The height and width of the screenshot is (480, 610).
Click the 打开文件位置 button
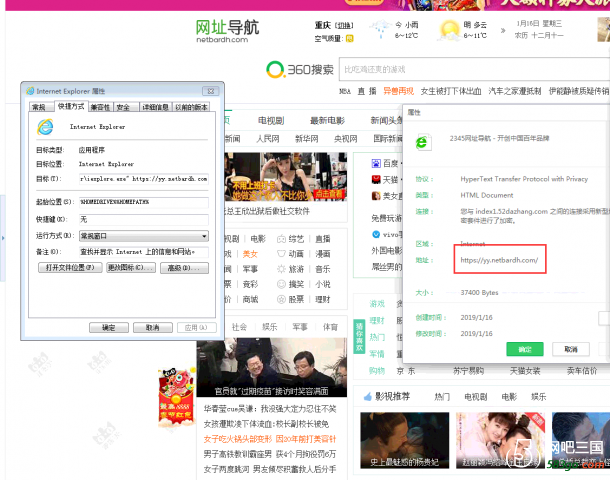coord(70,268)
